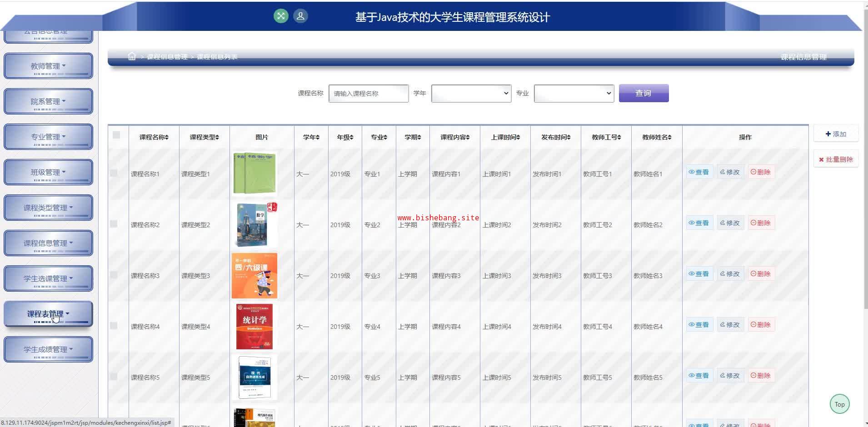Delete the 课程名称3 row
Image resolution: width=868 pixels, height=427 pixels.
(x=761, y=274)
